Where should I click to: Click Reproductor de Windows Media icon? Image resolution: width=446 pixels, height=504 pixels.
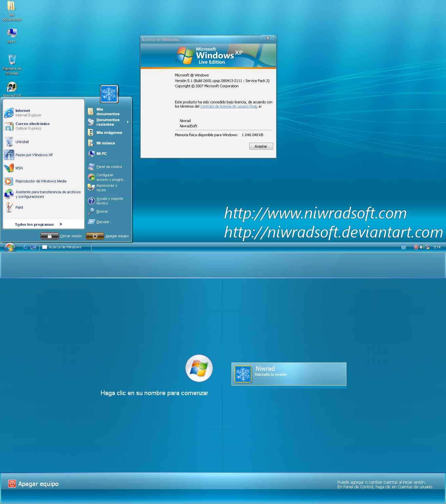[9, 181]
